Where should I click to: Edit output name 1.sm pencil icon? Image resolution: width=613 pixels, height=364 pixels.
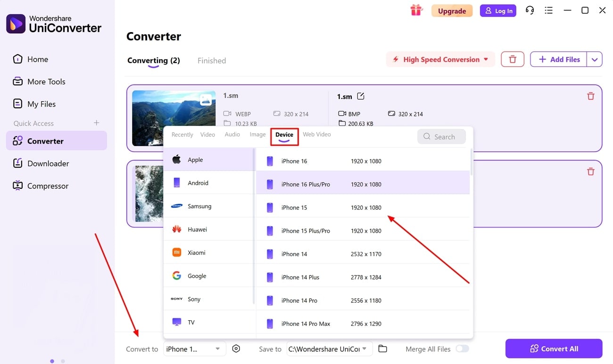click(361, 96)
